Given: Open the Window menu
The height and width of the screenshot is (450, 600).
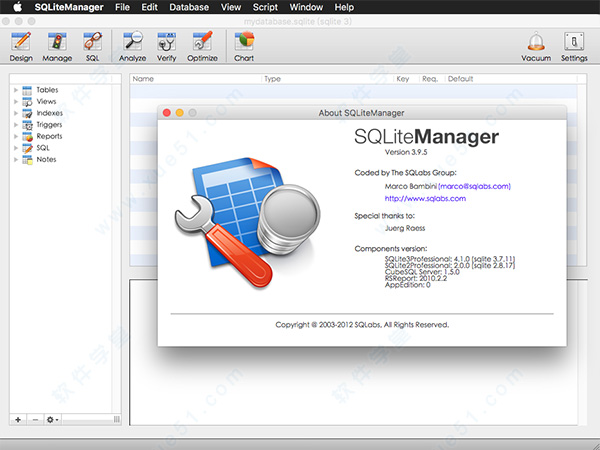Looking at the screenshot, I should pyautogui.click(x=306, y=7).
